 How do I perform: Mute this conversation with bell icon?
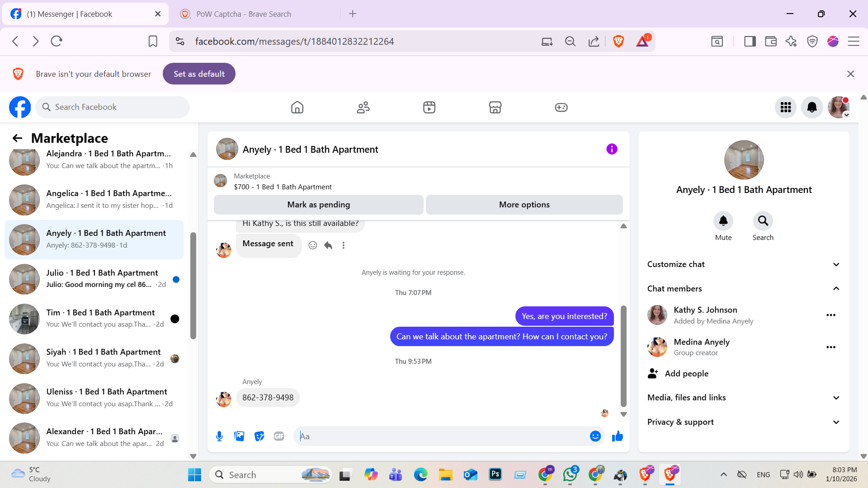(x=723, y=221)
